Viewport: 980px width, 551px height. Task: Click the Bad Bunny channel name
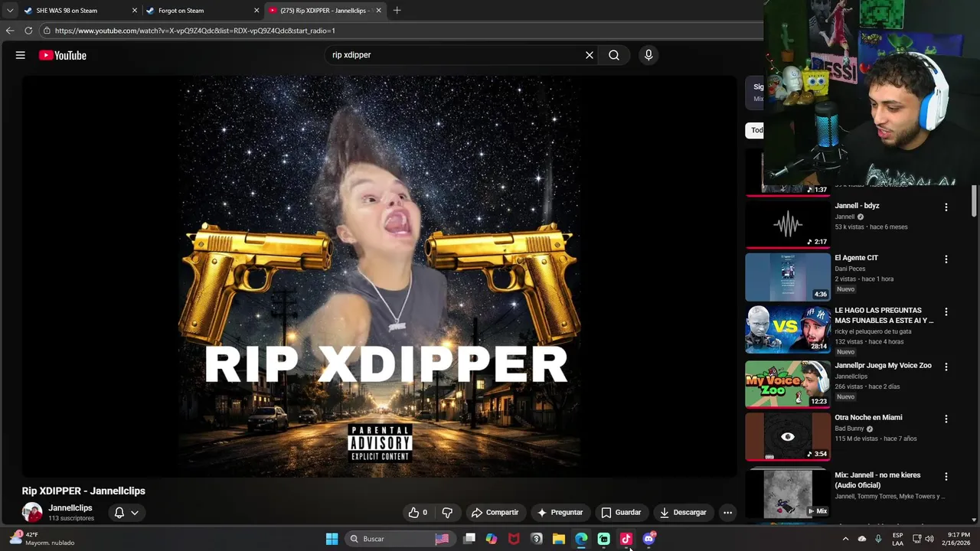(x=849, y=429)
